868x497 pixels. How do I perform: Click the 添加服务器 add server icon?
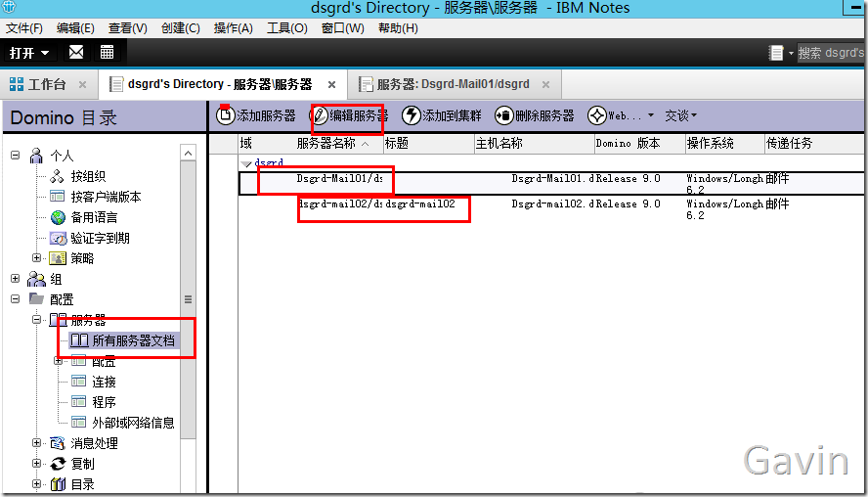(225, 115)
